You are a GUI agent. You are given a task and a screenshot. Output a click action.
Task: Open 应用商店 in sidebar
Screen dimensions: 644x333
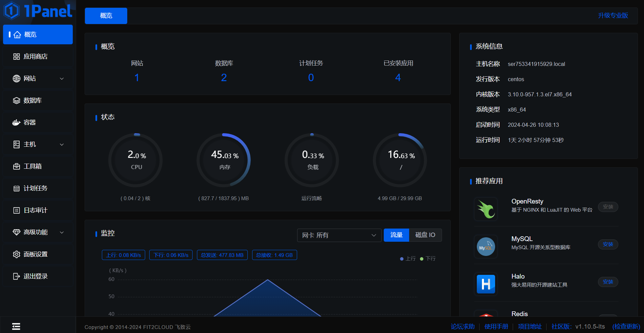click(x=38, y=56)
